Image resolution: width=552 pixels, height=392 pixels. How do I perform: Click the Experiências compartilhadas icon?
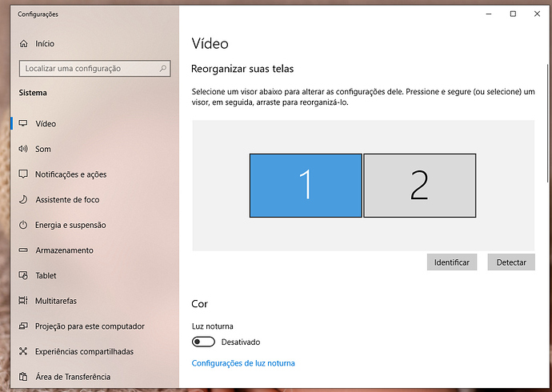pos(23,351)
